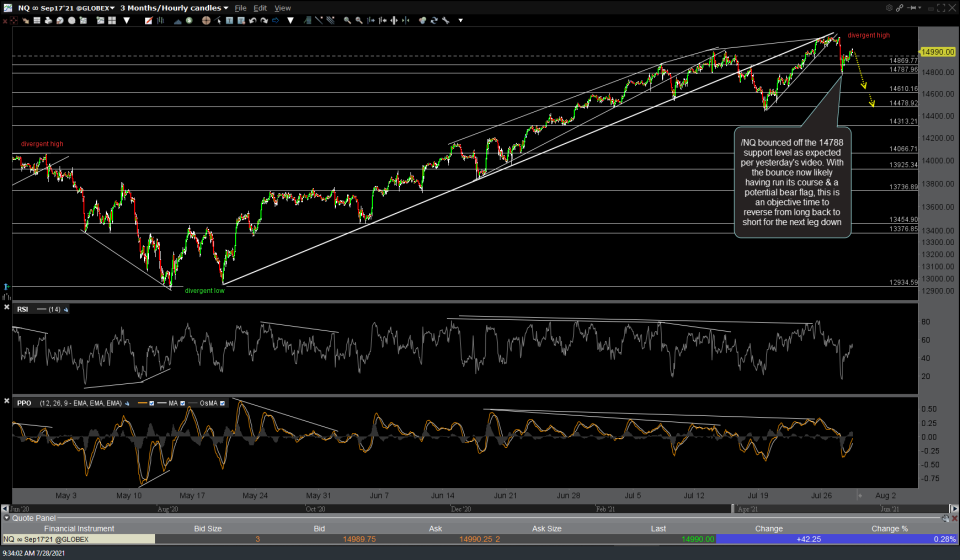960x560 pixels.
Task: Close the RSI indicator panel
Action: (x=7, y=307)
